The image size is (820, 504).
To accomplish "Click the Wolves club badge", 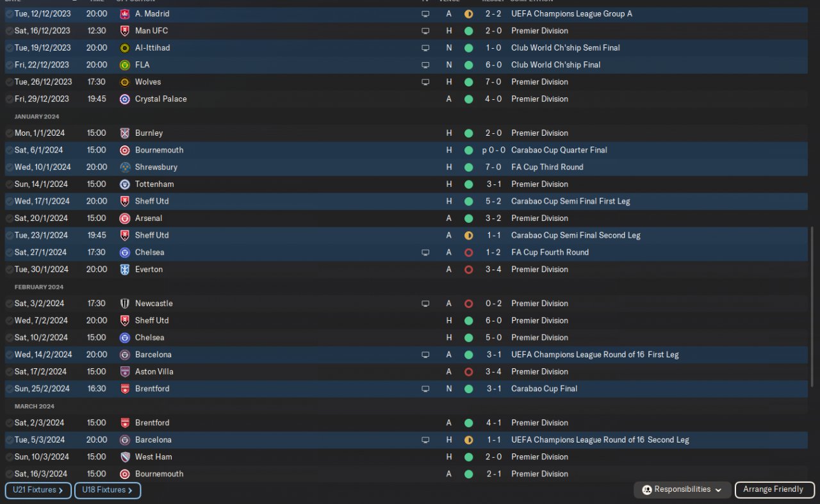I will click(124, 82).
